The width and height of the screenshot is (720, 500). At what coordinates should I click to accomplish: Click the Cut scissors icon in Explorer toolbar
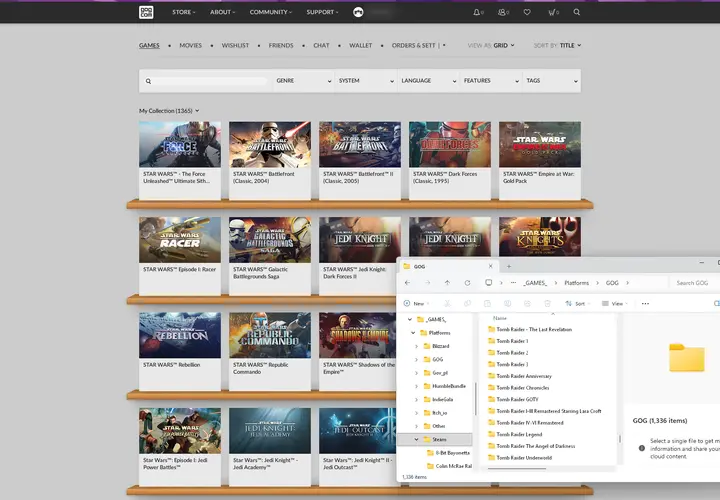coord(447,303)
